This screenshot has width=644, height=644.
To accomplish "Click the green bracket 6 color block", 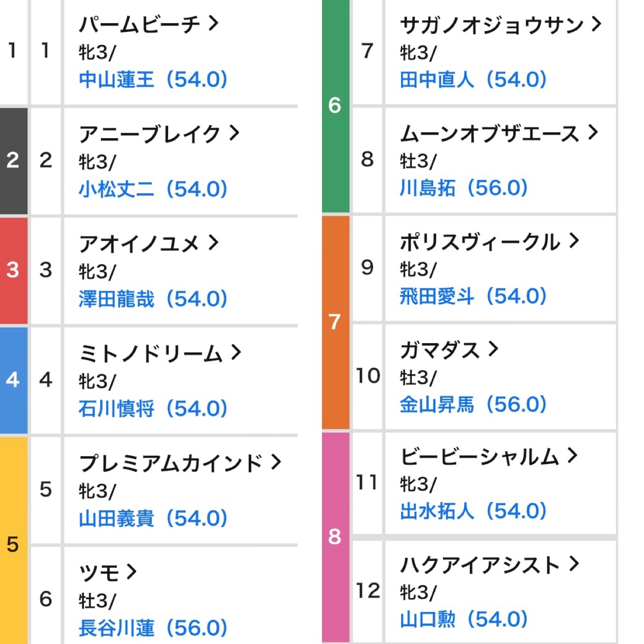I will pos(335,106).
